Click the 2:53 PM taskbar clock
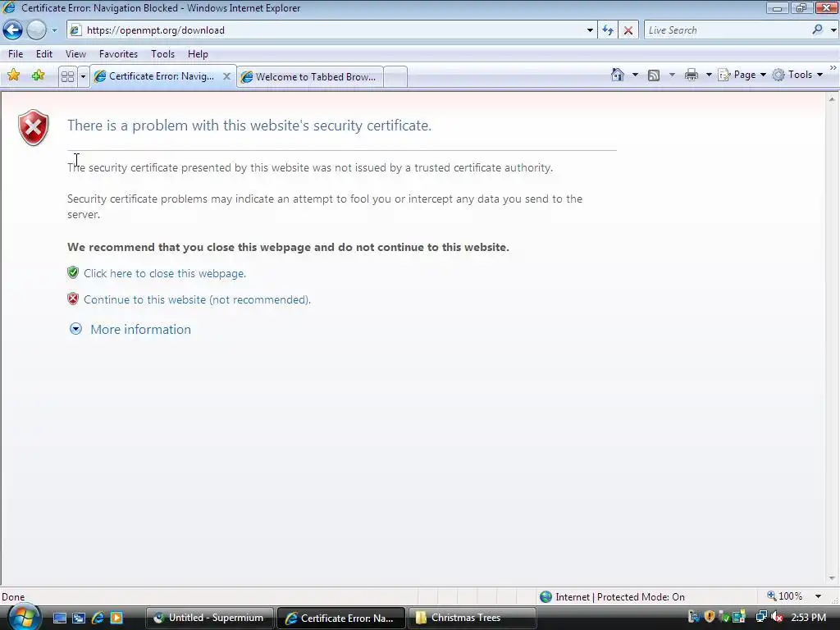Image resolution: width=840 pixels, height=630 pixels. pyautogui.click(x=808, y=618)
